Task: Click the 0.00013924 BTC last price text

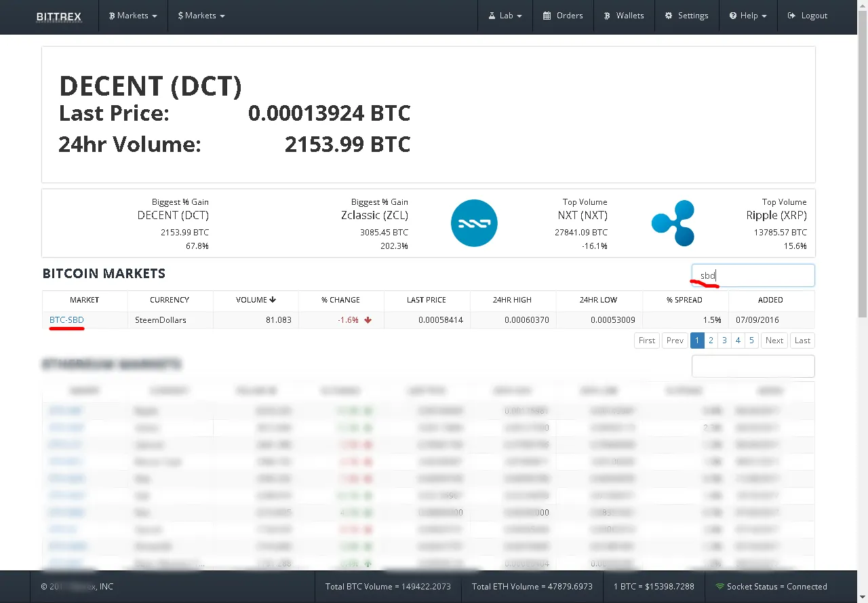Action: click(329, 113)
